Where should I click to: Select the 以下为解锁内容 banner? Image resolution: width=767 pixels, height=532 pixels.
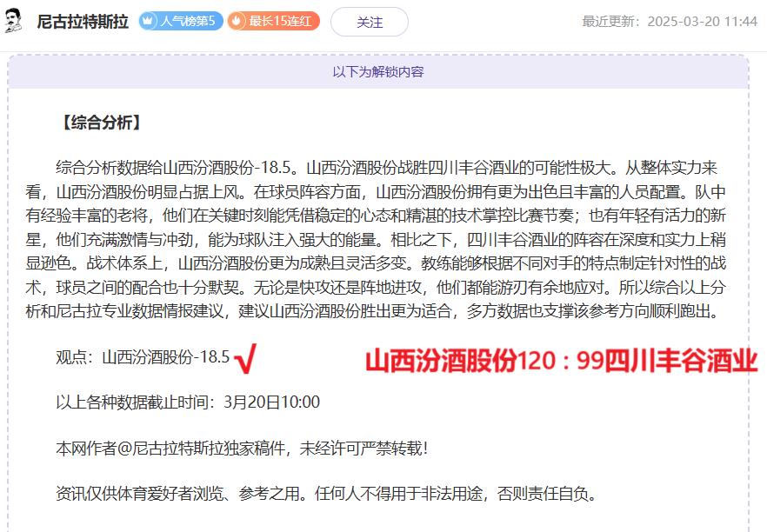pyautogui.click(x=378, y=72)
